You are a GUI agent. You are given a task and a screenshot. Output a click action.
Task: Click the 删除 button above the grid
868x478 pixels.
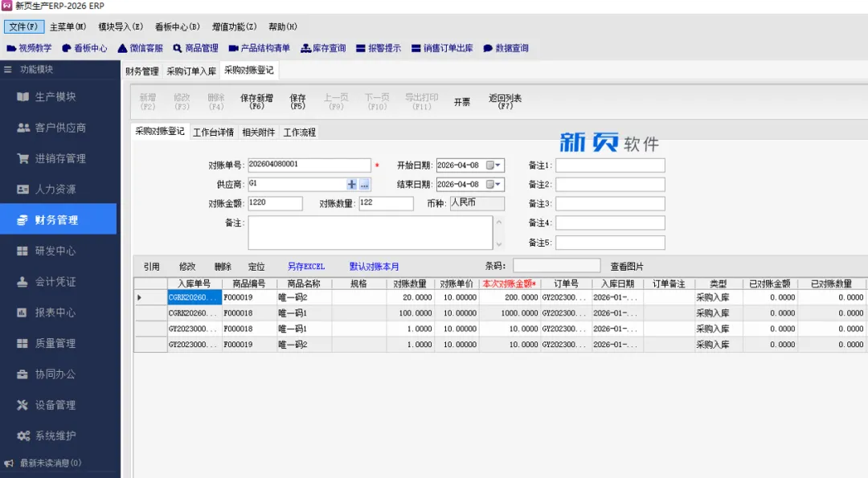click(223, 267)
